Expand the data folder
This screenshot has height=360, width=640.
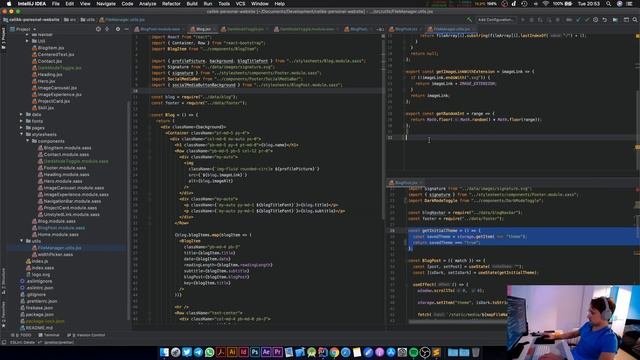click(21, 114)
